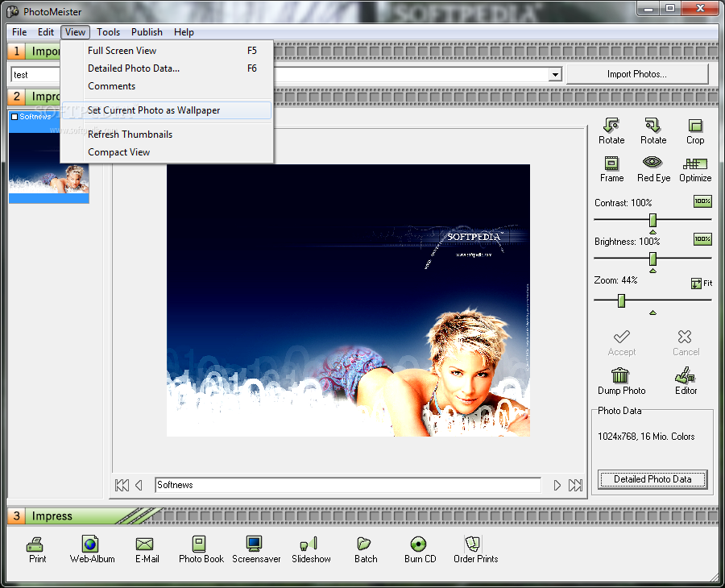
Task: Close the open View menu
Action: point(75,32)
